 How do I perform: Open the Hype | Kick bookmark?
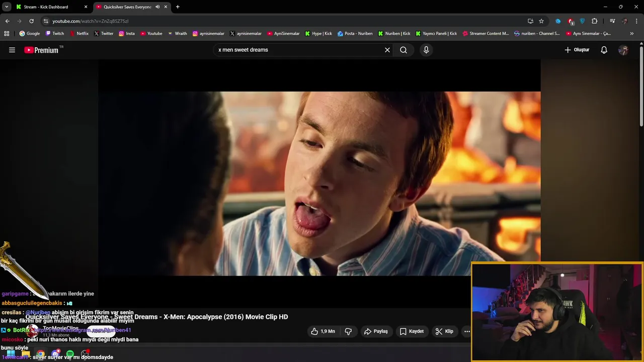click(318, 34)
